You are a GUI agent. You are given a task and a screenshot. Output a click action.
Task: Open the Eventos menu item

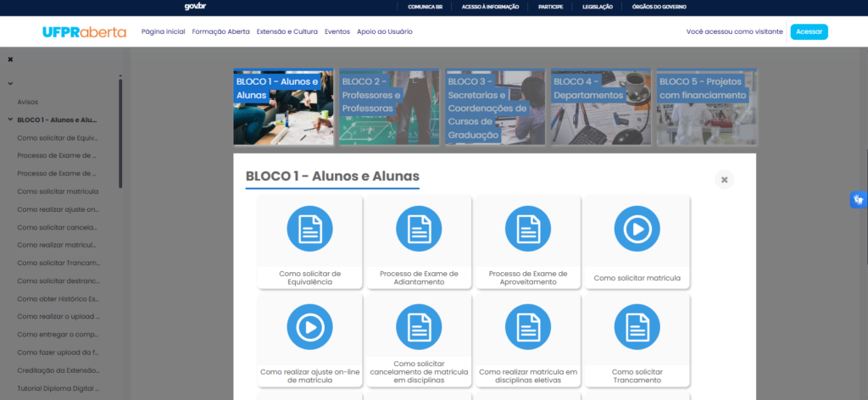[x=337, y=31]
